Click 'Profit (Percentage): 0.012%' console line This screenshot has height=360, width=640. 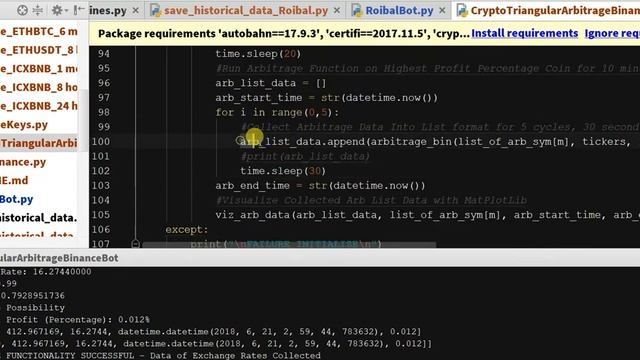[78, 320]
